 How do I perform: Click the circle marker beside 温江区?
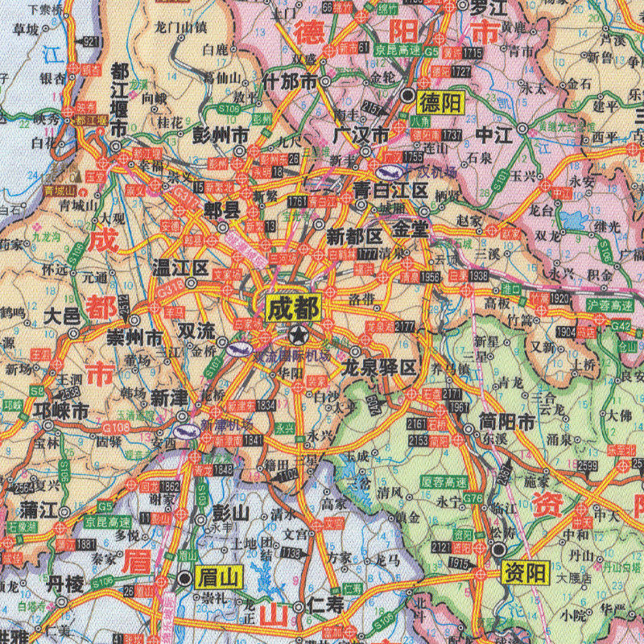191,283
